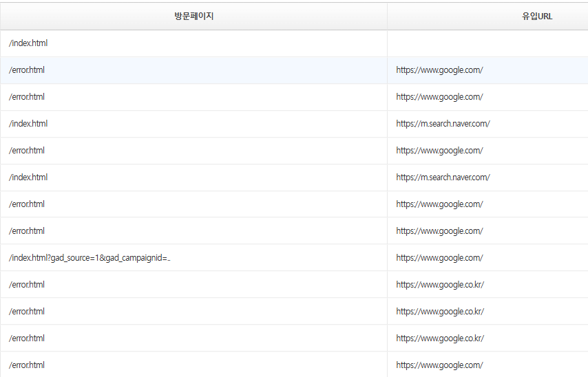Image resolution: width=588 pixels, height=377 pixels.
Task: Click the first m.search.naver.com referrer link
Action: click(x=443, y=124)
